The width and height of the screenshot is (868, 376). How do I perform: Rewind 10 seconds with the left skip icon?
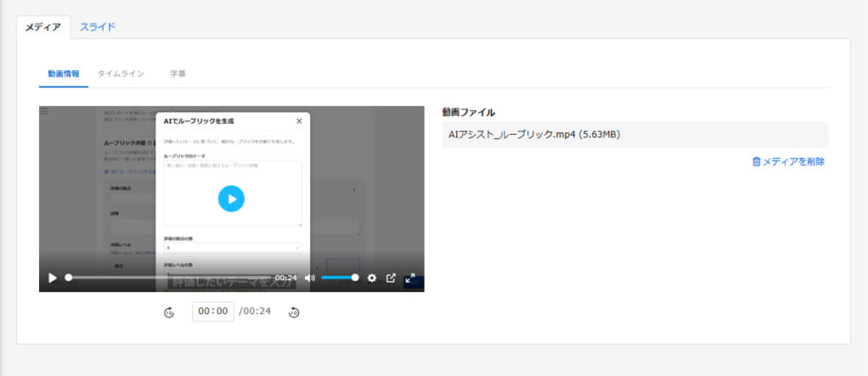click(x=169, y=312)
